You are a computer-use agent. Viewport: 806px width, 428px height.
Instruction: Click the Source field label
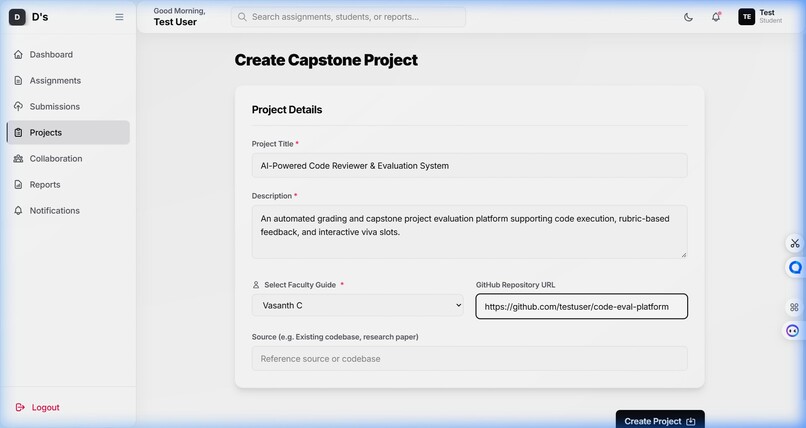(335, 337)
